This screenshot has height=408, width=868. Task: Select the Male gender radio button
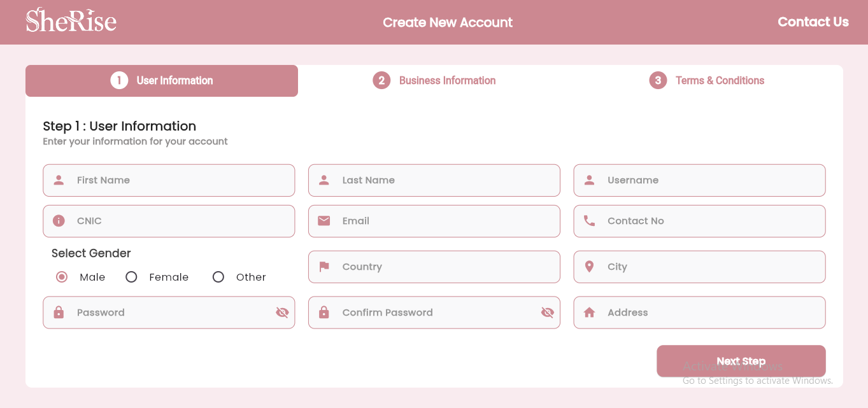[62, 277]
